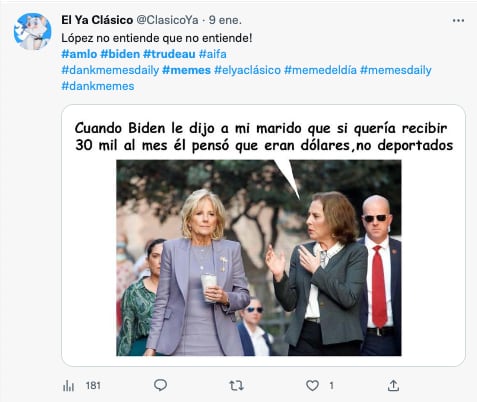
Task: Open the three-dot more options menu
Action: pyautogui.click(x=458, y=21)
